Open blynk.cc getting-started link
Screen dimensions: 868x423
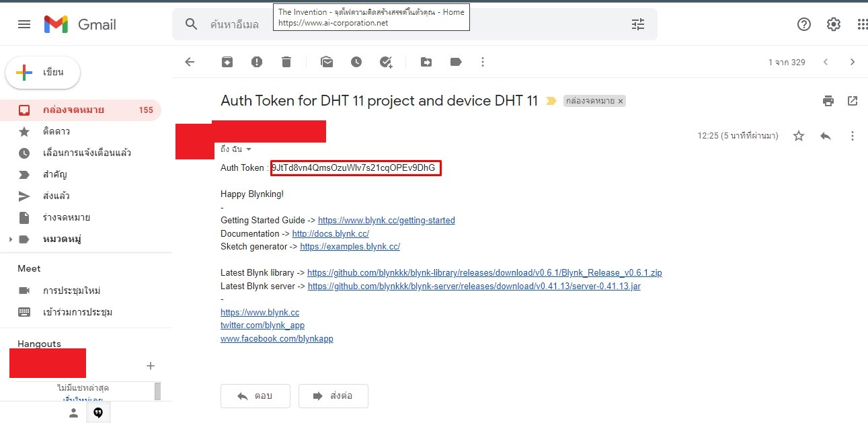coord(387,221)
